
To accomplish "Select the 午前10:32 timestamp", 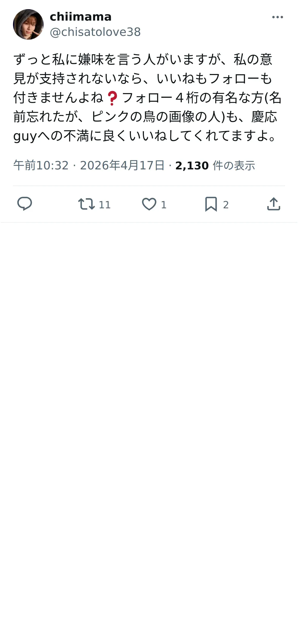I will click(41, 165).
